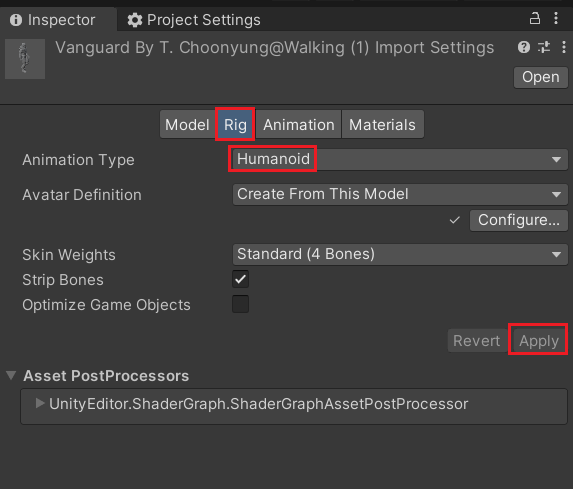
Task: Open the Avatar Definition dropdown
Action: pos(400,194)
